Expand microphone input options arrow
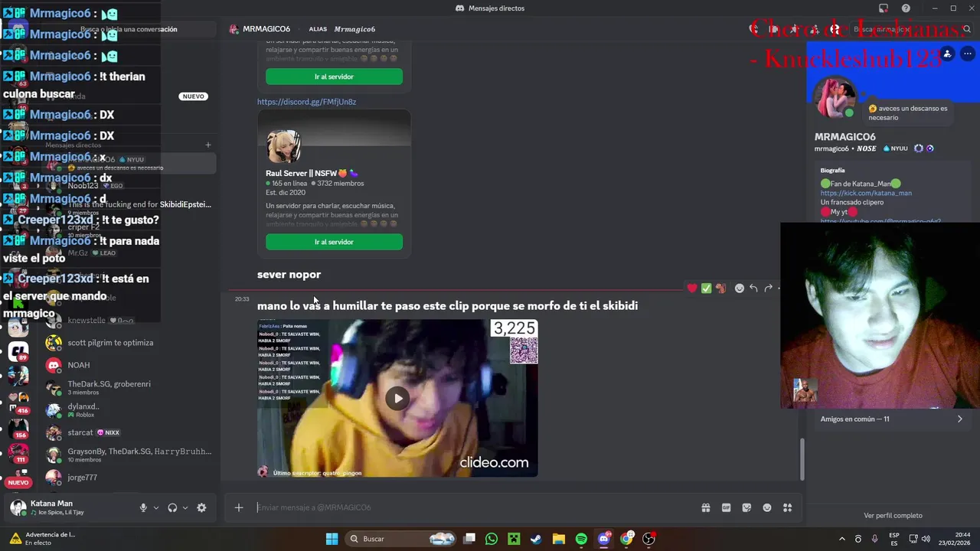Image resolution: width=980 pixels, height=551 pixels. pos(156,507)
